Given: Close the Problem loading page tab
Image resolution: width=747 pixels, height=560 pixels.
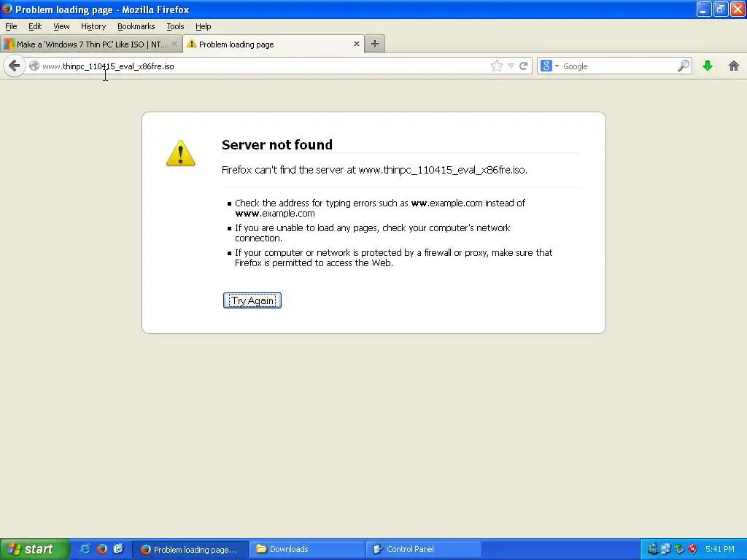Looking at the screenshot, I should pyautogui.click(x=356, y=44).
